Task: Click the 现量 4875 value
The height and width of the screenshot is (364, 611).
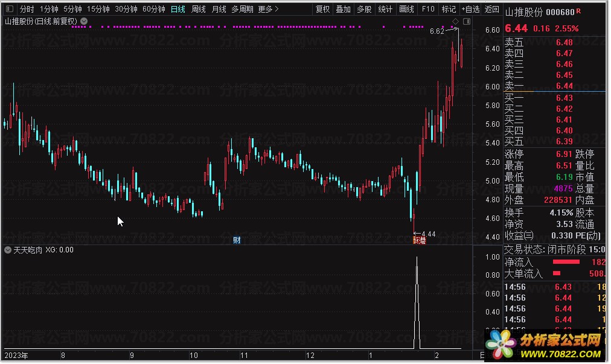Action: (563, 188)
